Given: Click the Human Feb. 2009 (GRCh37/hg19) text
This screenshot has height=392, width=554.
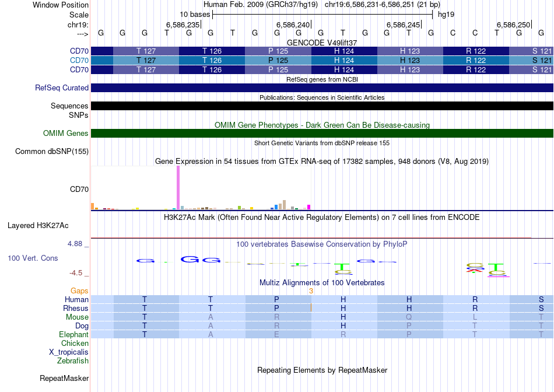Looking at the screenshot, I should coord(261,5).
